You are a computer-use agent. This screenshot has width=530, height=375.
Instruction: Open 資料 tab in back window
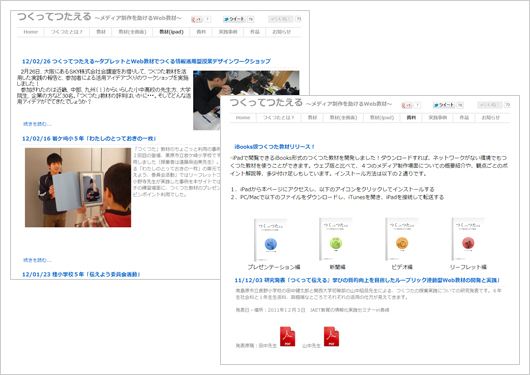201,32
